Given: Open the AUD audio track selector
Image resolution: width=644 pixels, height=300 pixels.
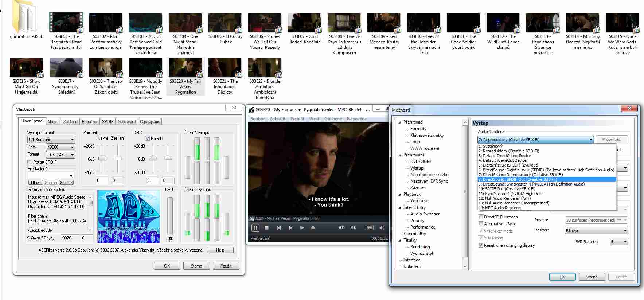Looking at the screenshot, I should 341,228.
